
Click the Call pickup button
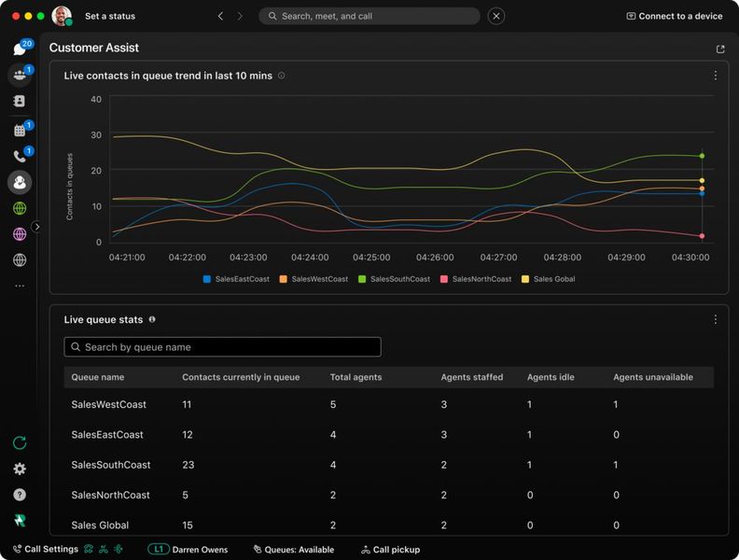point(389,550)
